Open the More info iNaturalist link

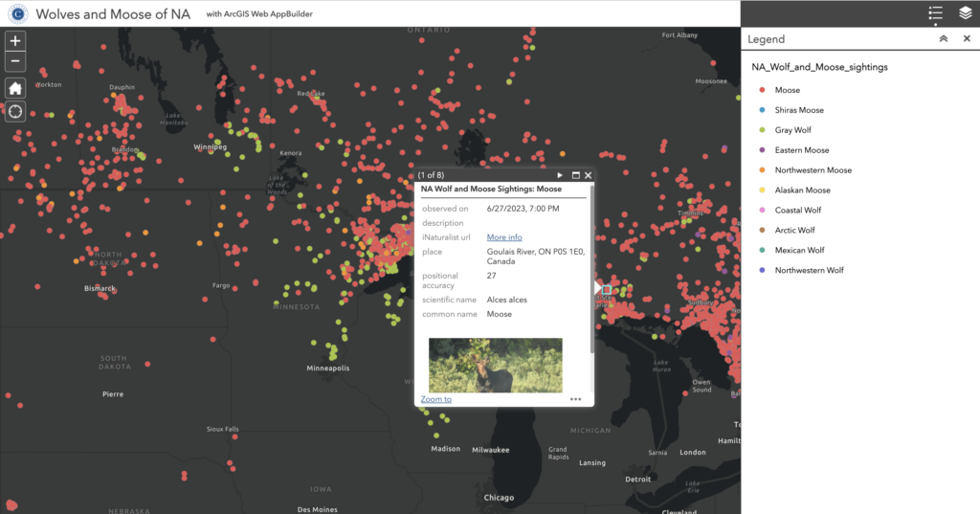click(504, 237)
